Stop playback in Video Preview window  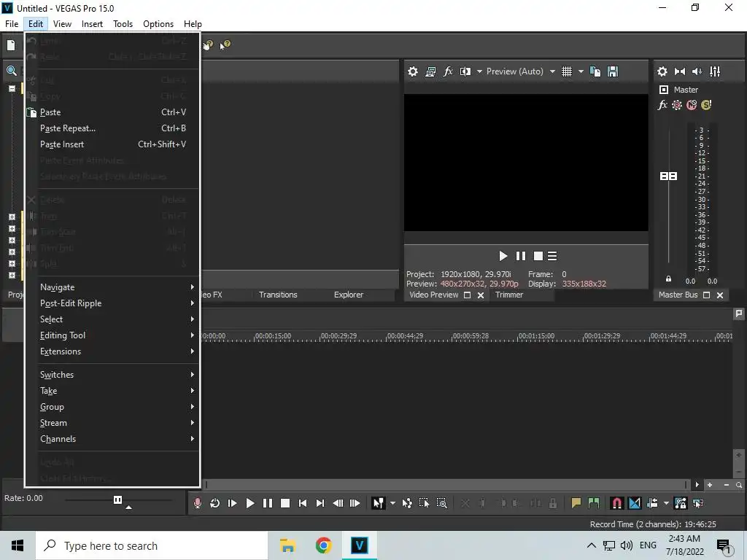coord(538,256)
